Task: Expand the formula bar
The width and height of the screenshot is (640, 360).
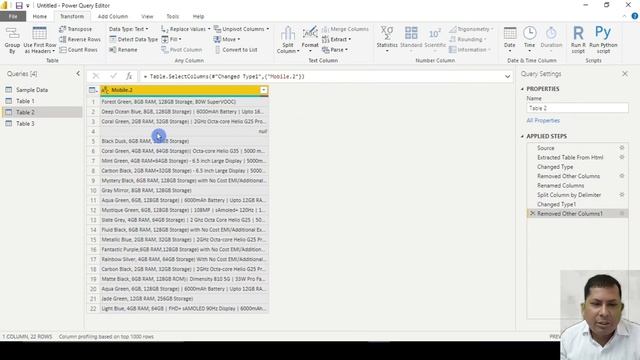Action: (507, 76)
